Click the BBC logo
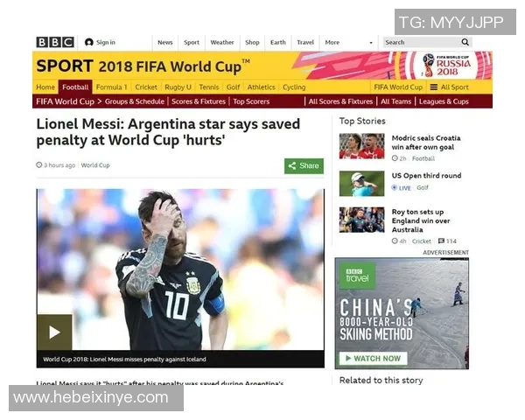525x420 pixels. (x=55, y=42)
